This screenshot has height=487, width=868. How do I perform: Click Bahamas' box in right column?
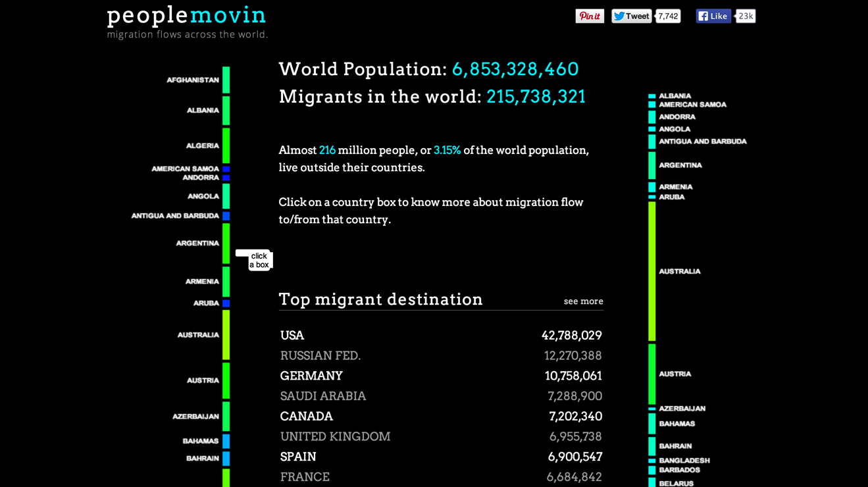652,424
